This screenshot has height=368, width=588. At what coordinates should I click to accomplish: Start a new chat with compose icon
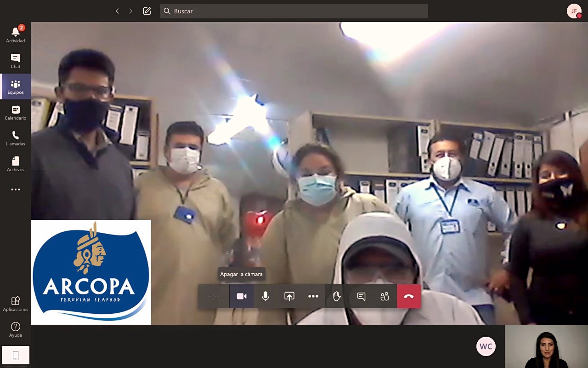click(x=147, y=11)
